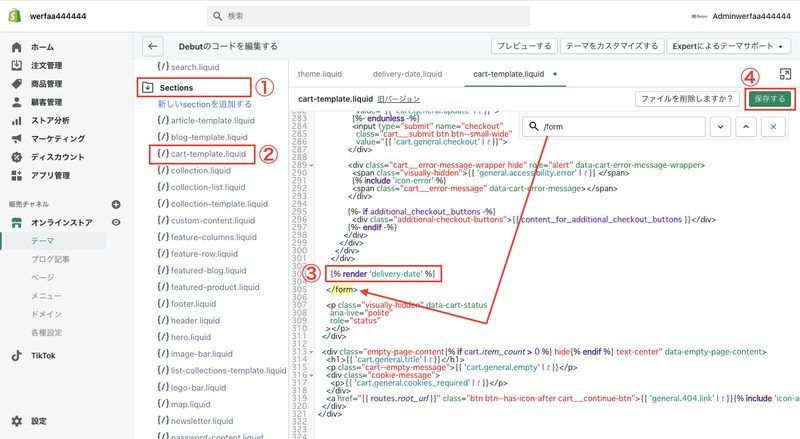Viewport: 800px width, 439px height.
Task: Open Pages (ページ) submenu item
Action: [x=42, y=277]
